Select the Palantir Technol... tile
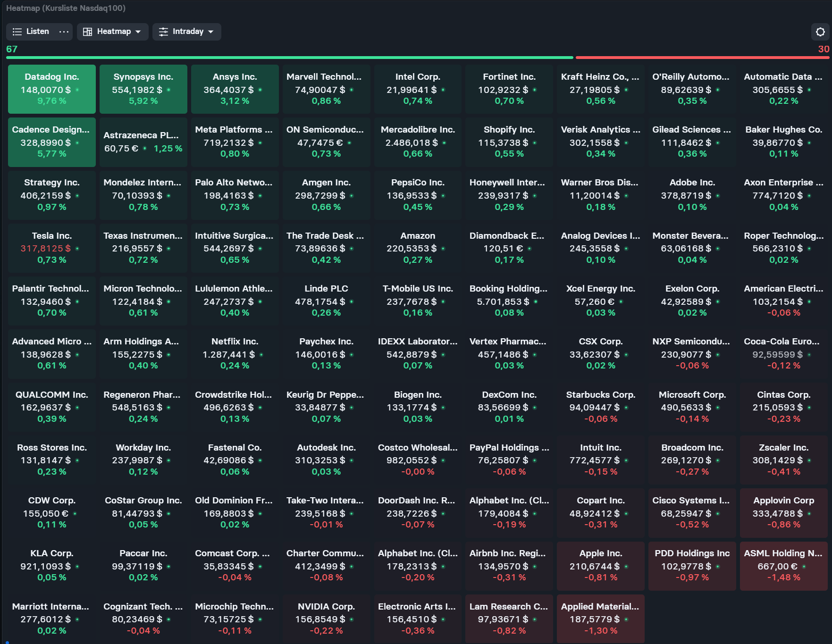This screenshot has width=832, height=644. 52,301
